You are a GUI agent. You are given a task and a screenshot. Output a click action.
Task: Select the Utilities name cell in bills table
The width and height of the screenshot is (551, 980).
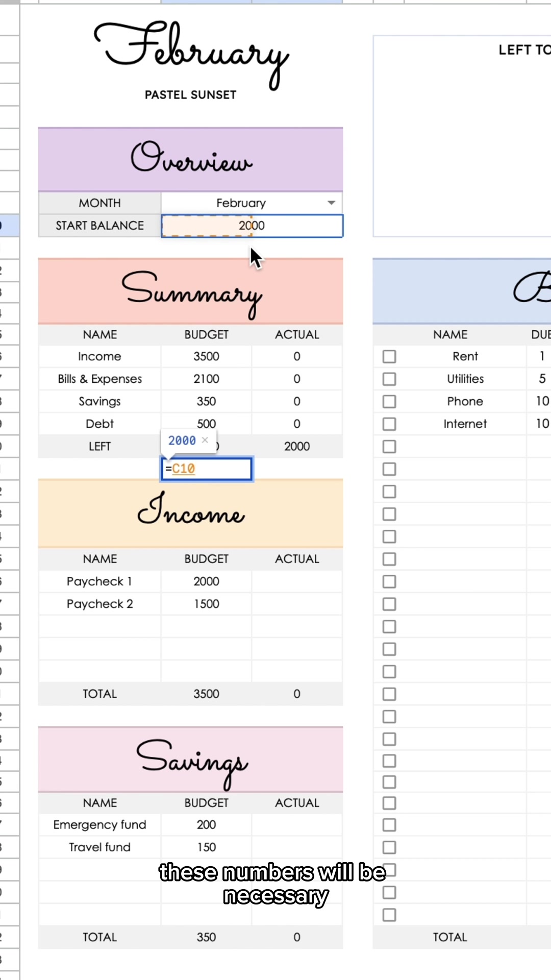click(465, 379)
